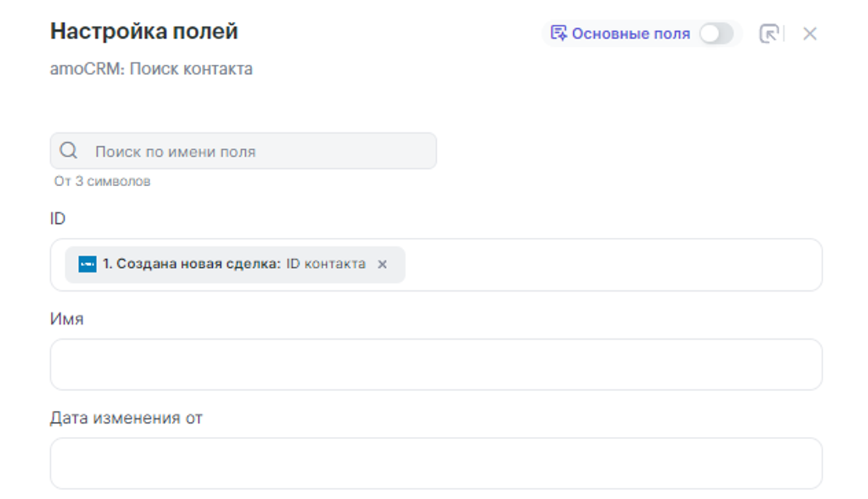Click the Дата изменения от input field
The height and width of the screenshot is (499, 868).
(x=435, y=464)
